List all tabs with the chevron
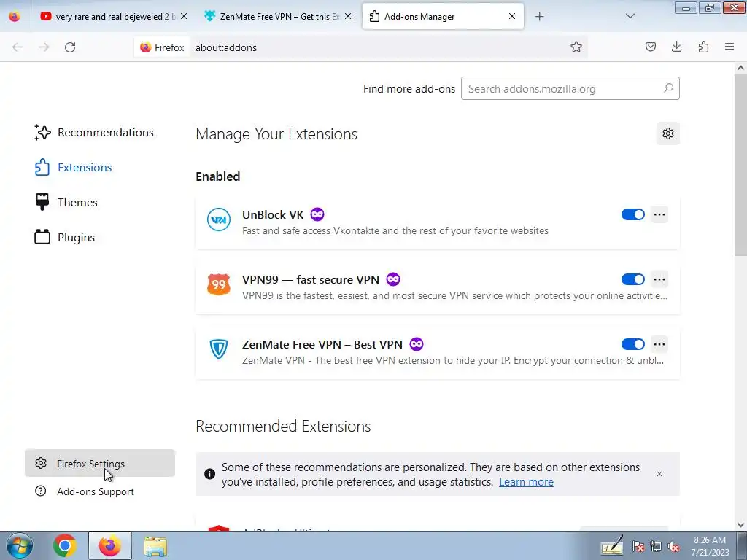The height and width of the screenshot is (560, 747). (x=630, y=16)
